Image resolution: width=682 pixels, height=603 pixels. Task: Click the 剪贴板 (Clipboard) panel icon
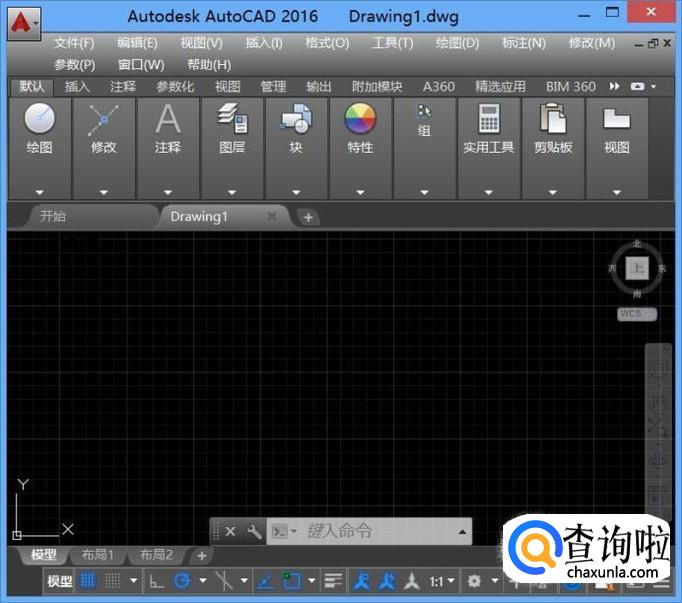pos(552,119)
